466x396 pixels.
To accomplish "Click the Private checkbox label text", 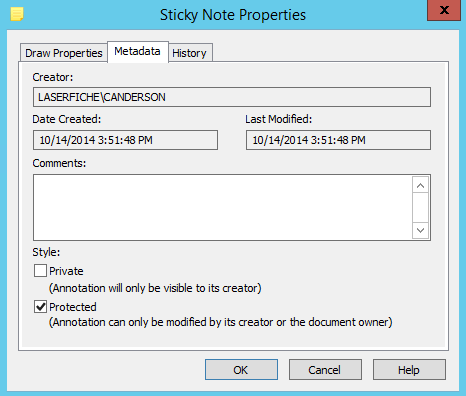I will [x=66, y=271].
